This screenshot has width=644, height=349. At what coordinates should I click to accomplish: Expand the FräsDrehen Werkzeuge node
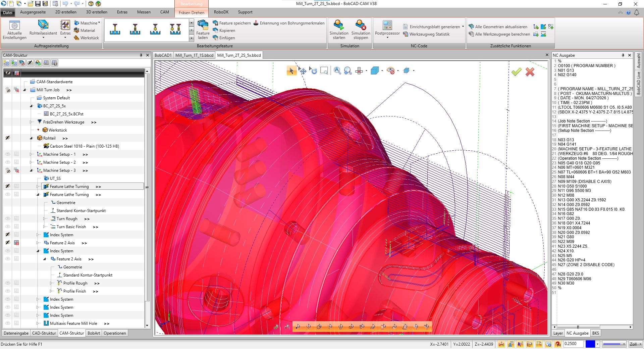[31, 122]
